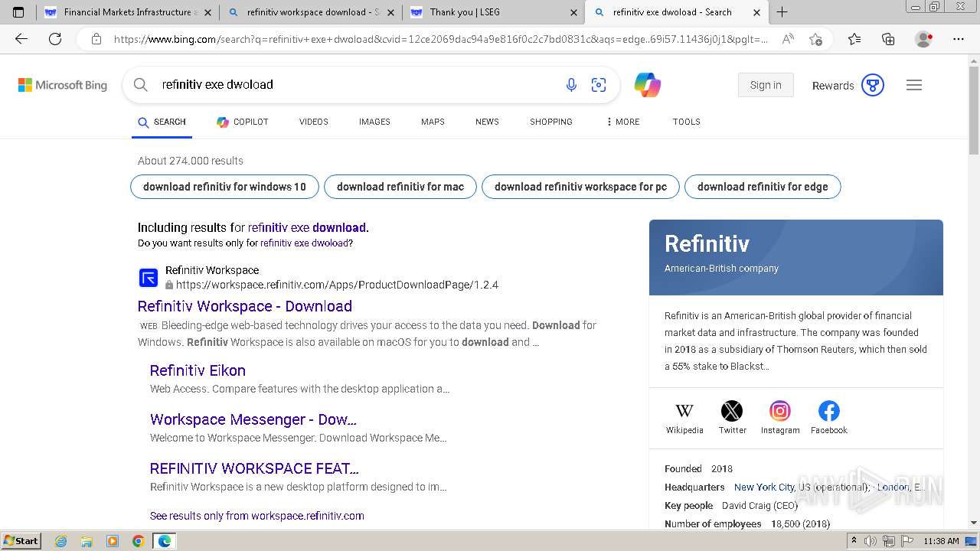The image size is (980, 551).
Task: Search using an image icon
Action: 599,85
